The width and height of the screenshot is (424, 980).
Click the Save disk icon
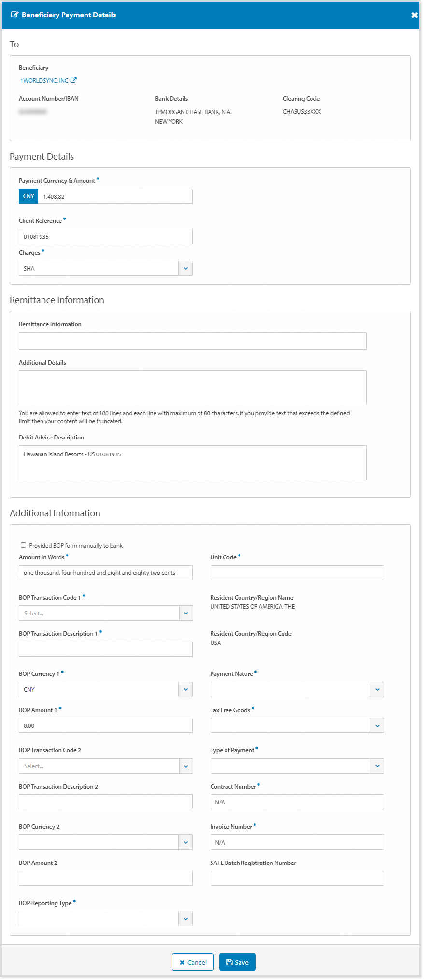tap(229, 962)
